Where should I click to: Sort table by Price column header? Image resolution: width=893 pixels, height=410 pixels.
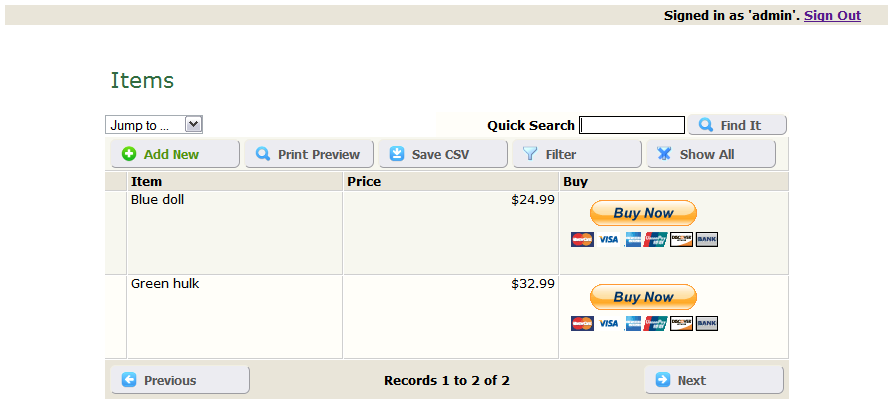pos(364,182)
